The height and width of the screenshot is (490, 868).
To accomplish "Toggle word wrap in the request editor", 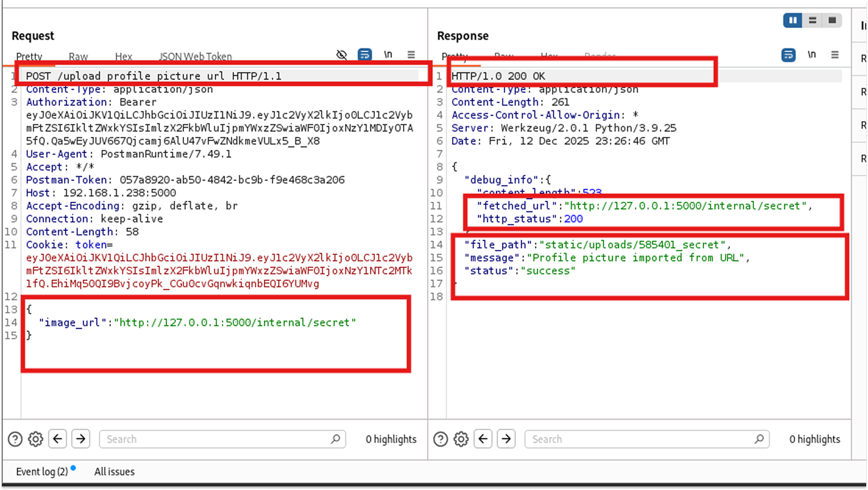I will tap(365, 54).
